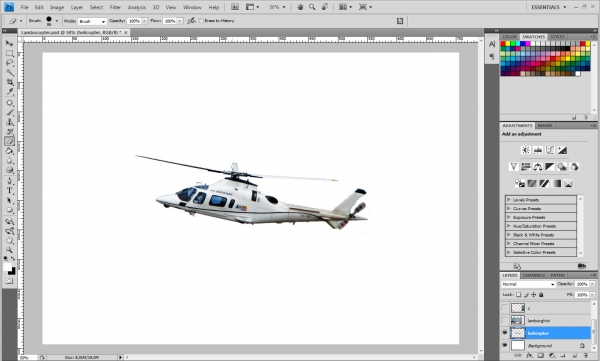Select the Clone Stamp tool
The height and width of the screenshot is (361, 600).
[9, 122]
